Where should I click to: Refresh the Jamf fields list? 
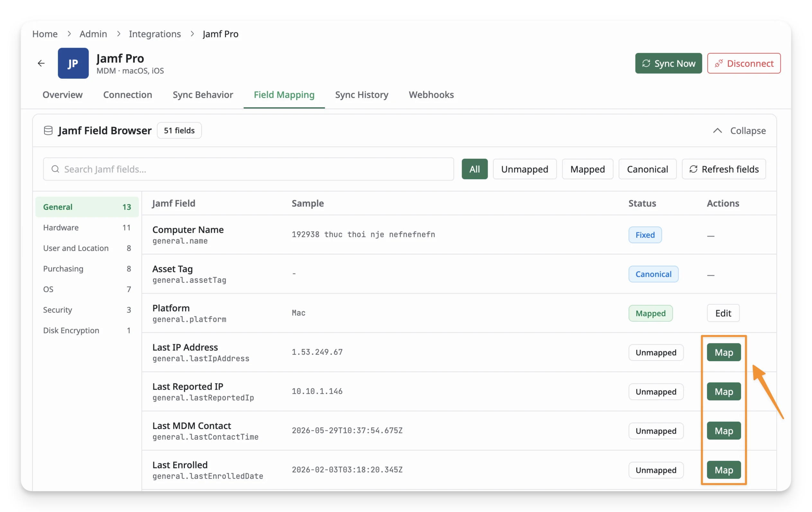click(x=724, y=169)
